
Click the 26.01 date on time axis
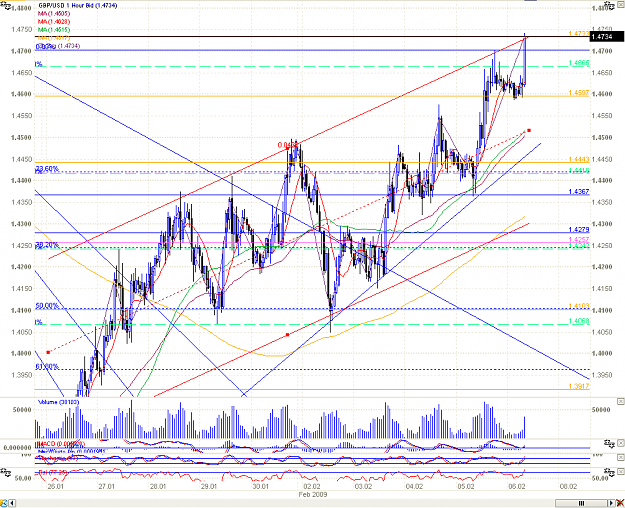(55, 486)
